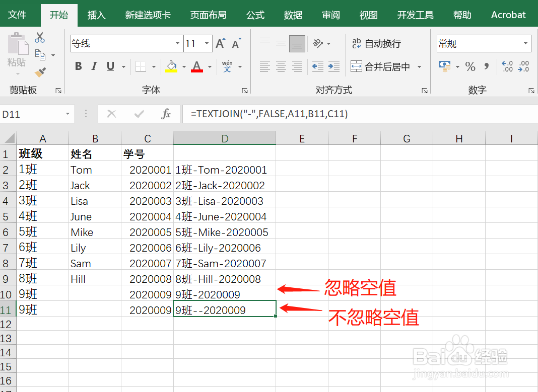Image resolution: width=538 pixels, height=392 pixels.
Task: Click the Insert Function (fx) icon
Action: 166,114
